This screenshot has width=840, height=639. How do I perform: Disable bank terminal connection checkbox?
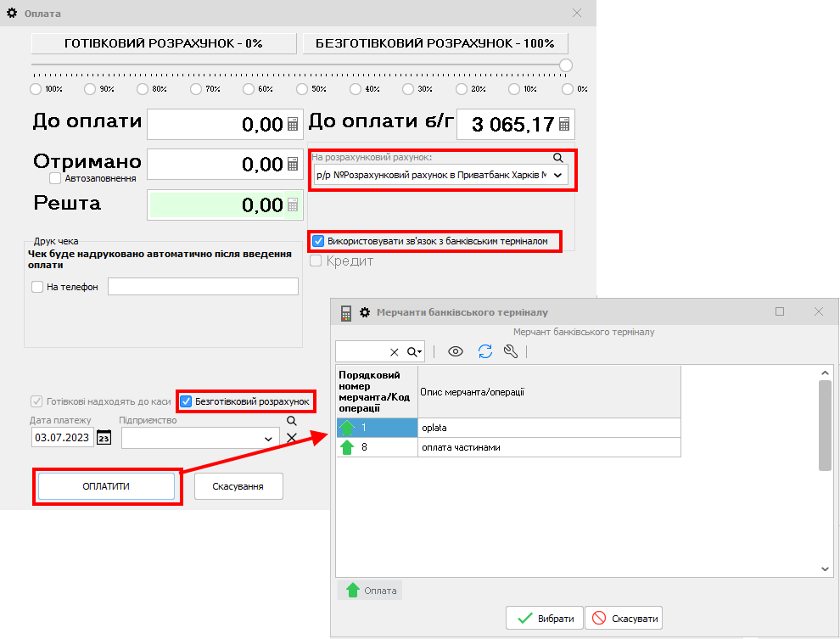coord(318,241)
